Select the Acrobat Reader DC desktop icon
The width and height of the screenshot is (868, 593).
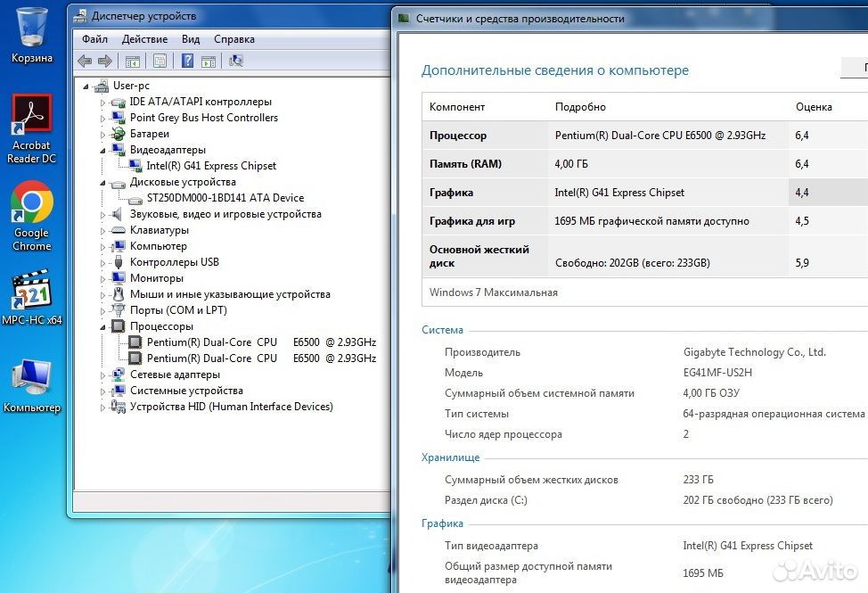(32, 129)
